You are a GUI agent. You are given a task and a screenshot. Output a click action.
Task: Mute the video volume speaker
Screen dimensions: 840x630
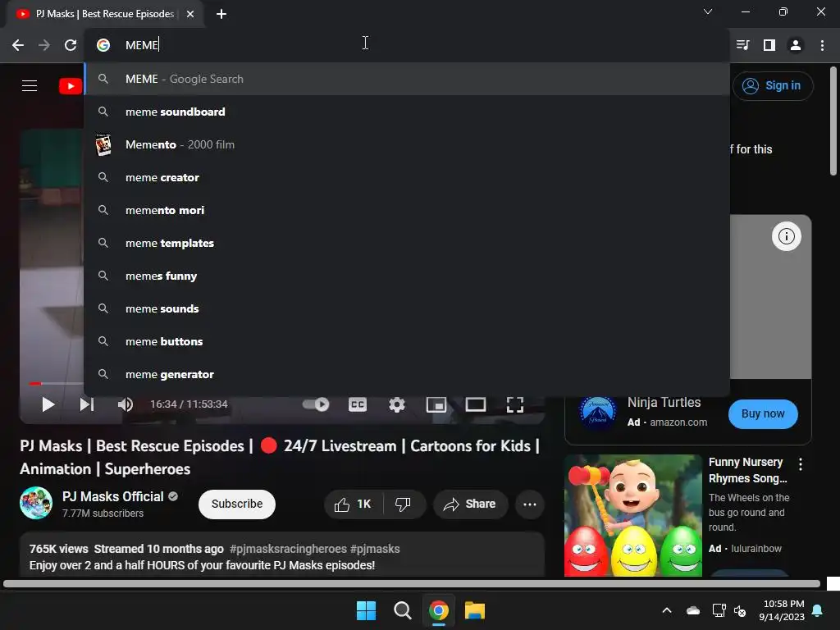(126, 404)
